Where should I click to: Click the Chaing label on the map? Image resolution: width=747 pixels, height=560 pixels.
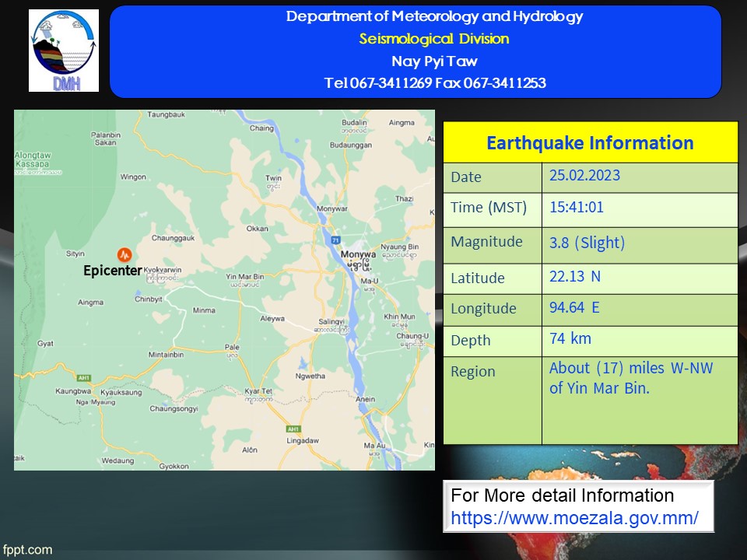(x=261, y=128)
